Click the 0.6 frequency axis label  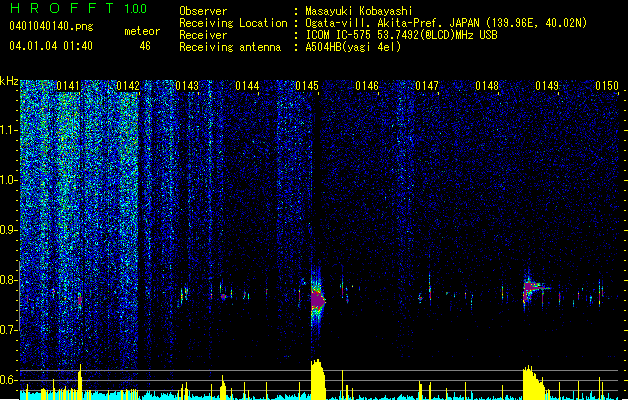(x=8, y=380)
